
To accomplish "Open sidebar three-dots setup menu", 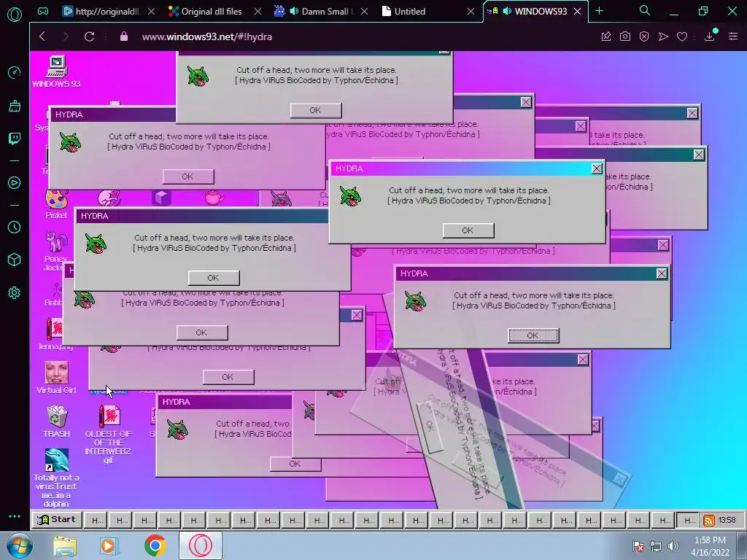I will 15,516.
